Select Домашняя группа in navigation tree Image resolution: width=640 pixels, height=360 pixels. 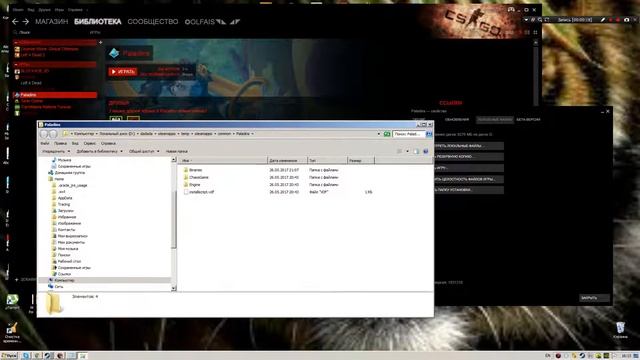(x=69, y=173)
